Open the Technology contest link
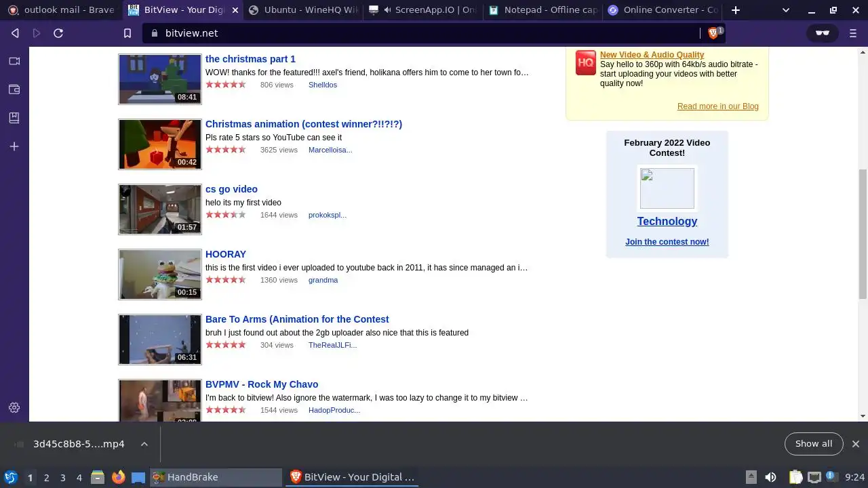The width and height of the screenshot is (868, 488). (x=667, y=221)
